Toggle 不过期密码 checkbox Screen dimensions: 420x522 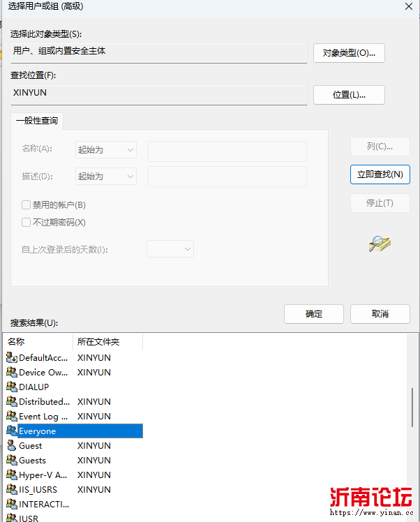(x=27, y=223)
